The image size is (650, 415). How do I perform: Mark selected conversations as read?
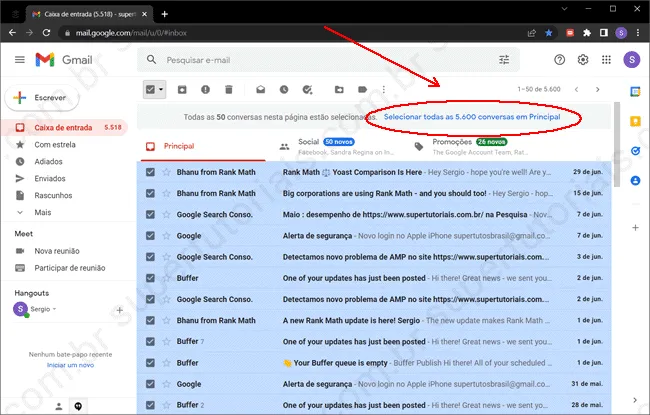point(260,89)
